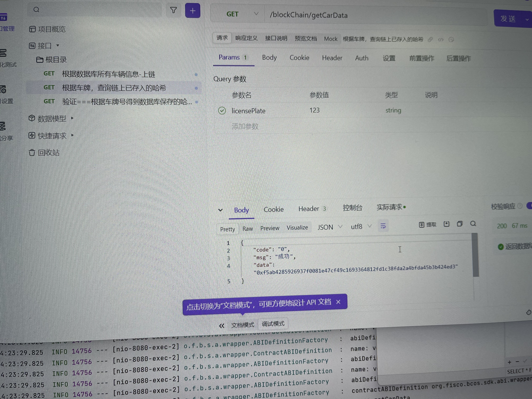Click the 发送 send button
The image size is (532, 399).
508,18
